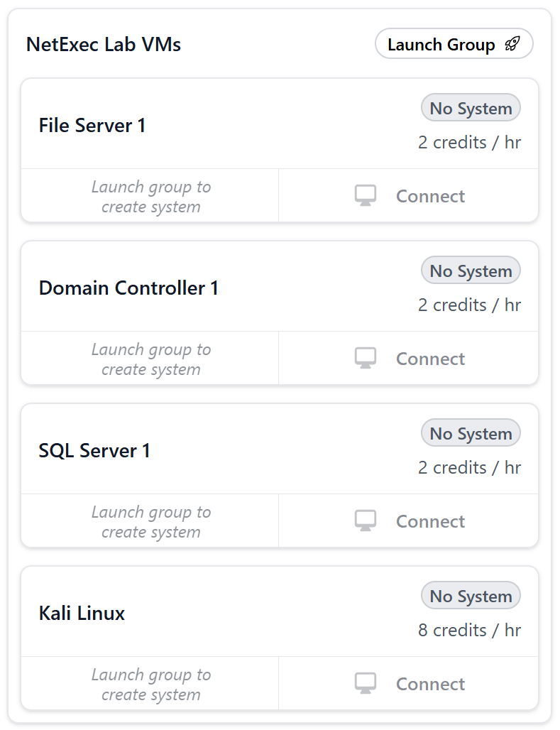Screen dimensions: 560x730
Task: Select the SQL Server 1 title
Action: (x=94, y=450)
